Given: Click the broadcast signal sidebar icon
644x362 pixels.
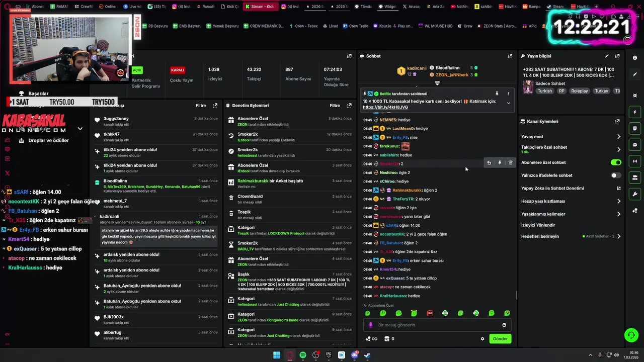Looking at the screenshot, I should [x=635, y=161].
